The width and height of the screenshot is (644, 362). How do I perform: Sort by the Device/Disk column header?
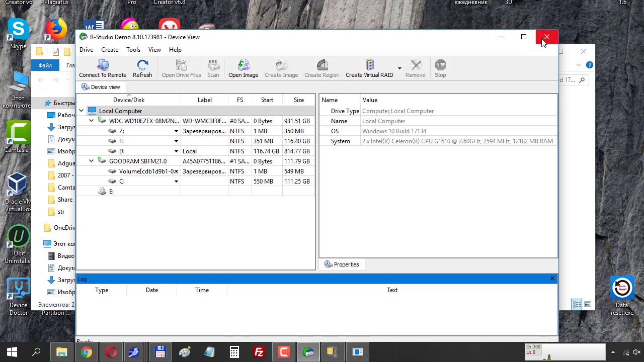tap(129, 100)
